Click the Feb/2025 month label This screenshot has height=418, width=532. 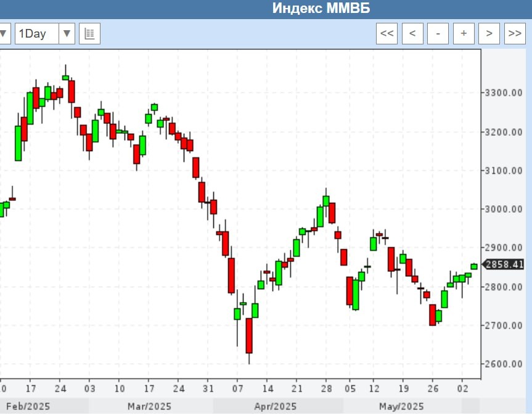click(28, 406)
